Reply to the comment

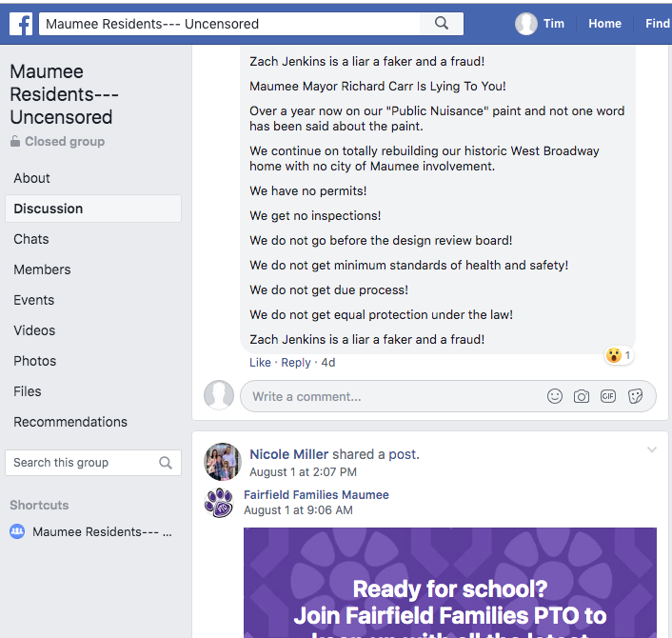296,363
